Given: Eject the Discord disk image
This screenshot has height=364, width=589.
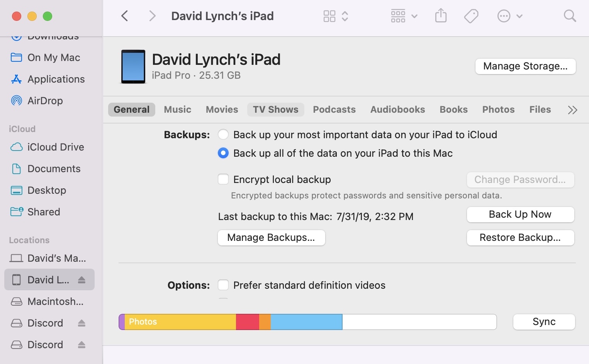Looking at the screenshot, I should pyautogui.click(x=81, y=323).
